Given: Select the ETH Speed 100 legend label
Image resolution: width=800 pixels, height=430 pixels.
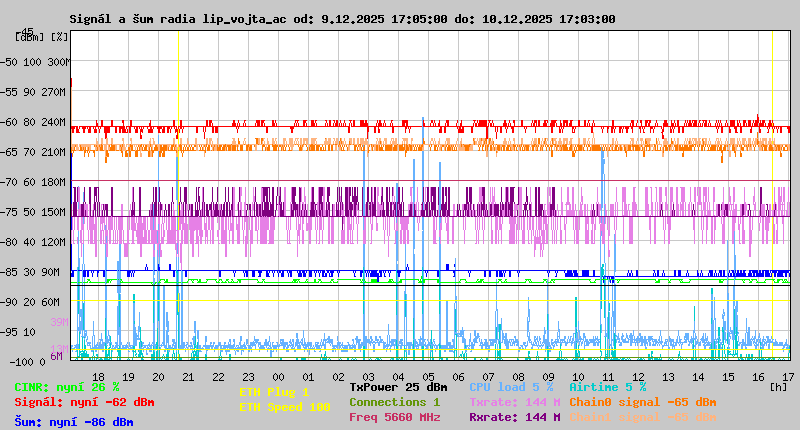Looking at the screenshot, I should tap(284, 407).
